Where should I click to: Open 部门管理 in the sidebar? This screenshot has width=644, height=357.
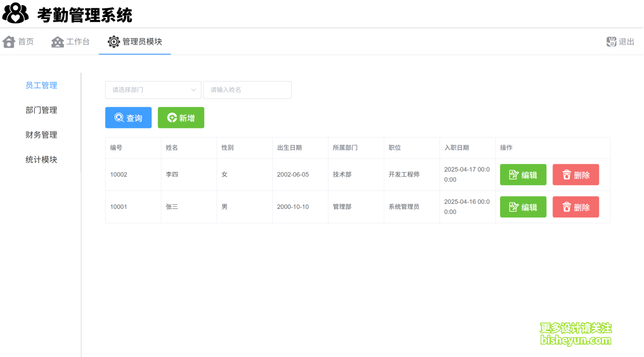[41, 110]
